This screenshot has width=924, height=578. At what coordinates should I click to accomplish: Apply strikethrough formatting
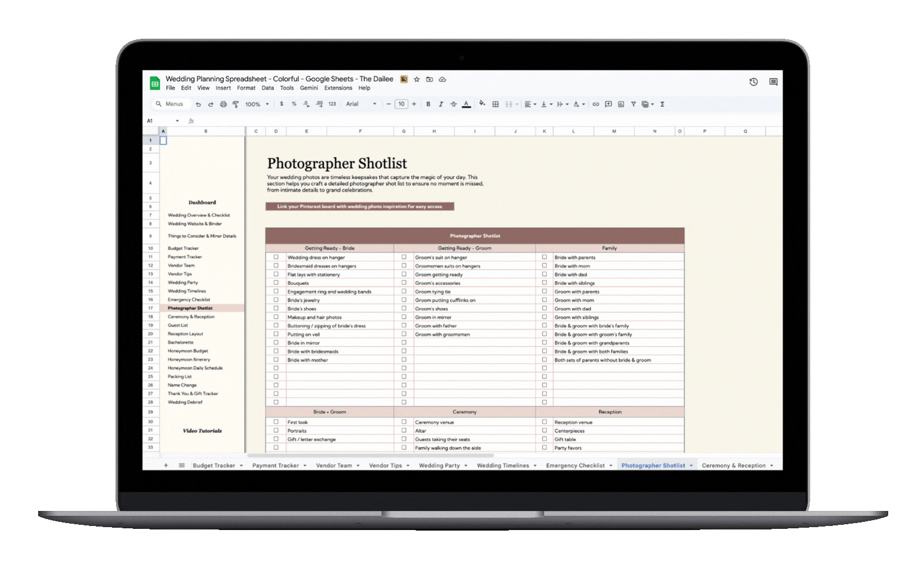click(453, 105)
